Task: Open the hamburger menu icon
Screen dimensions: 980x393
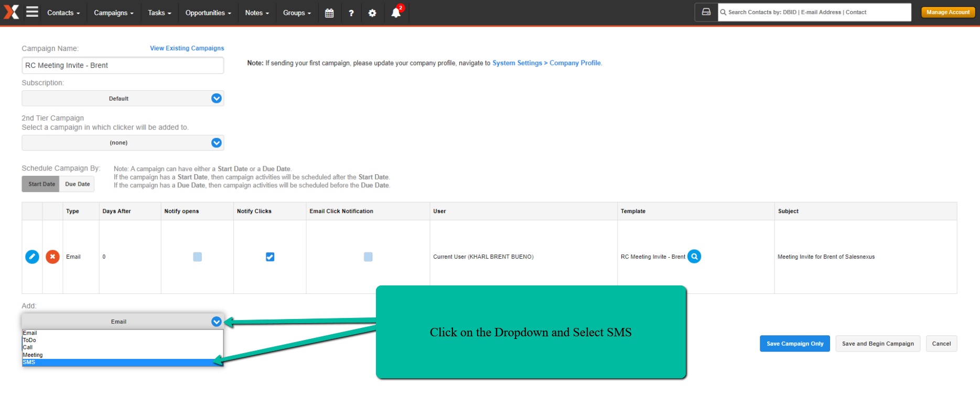Action: 33,12
